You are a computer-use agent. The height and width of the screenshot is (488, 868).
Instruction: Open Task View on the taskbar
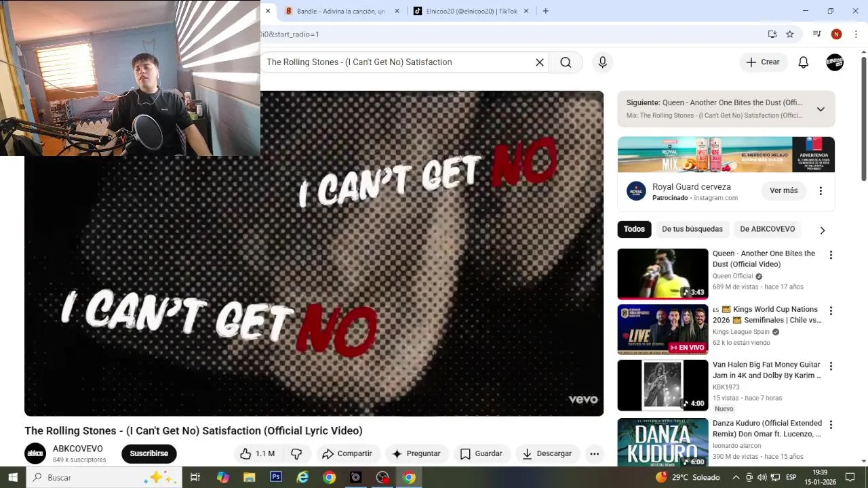click(x=195, y=477)
